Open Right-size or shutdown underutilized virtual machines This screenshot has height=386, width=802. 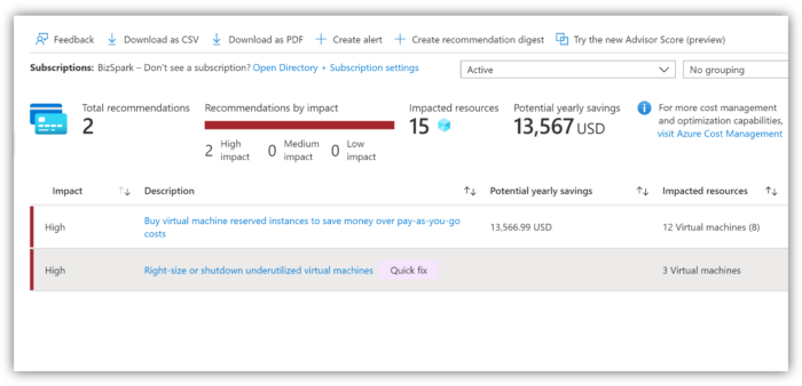click(258, 270)
